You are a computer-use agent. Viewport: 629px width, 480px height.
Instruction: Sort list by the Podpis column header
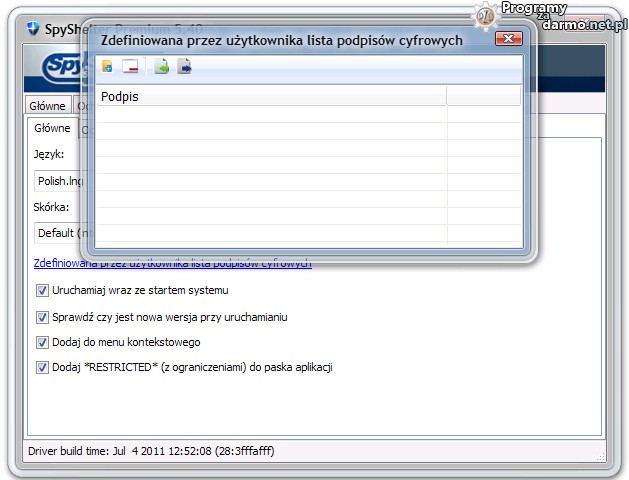pos(270,96)
